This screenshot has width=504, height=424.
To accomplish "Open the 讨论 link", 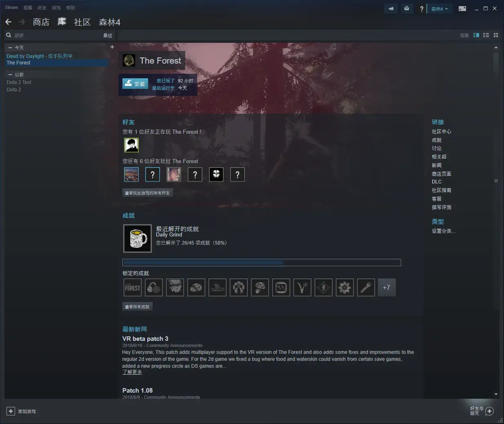I will [437, 148].
